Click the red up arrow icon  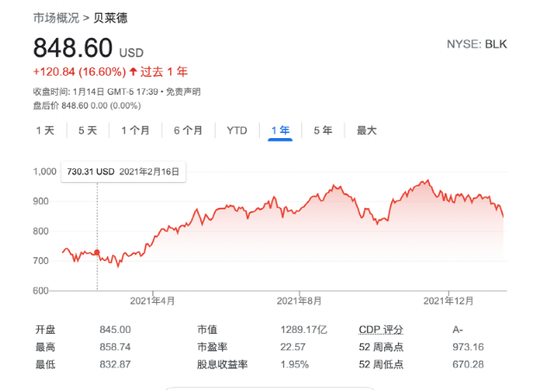tap(133, 72)
